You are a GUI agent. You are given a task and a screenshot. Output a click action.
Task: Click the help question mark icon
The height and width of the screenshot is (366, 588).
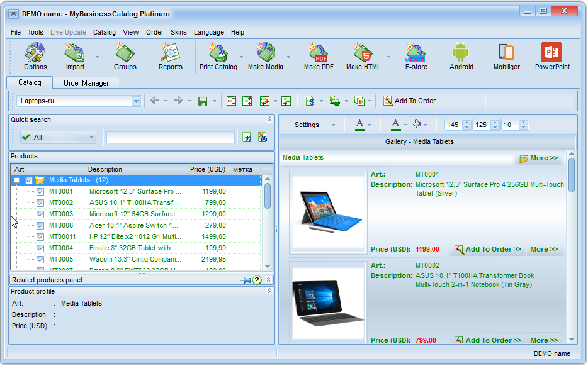(257, 280)
